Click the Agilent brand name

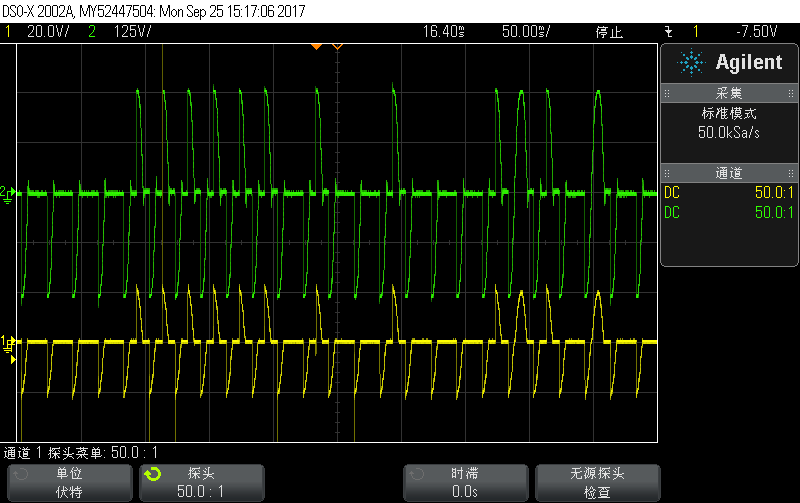[x=748, y=62]
